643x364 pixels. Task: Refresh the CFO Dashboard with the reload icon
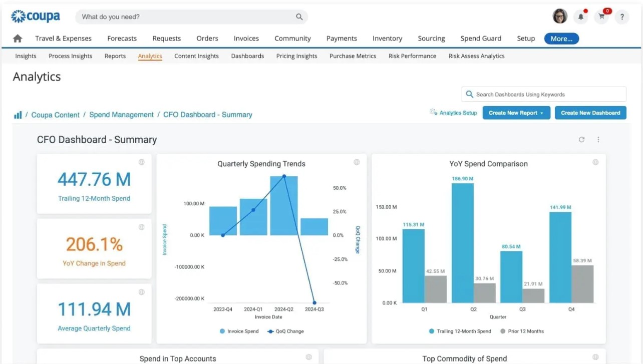(x=581, y=140)
